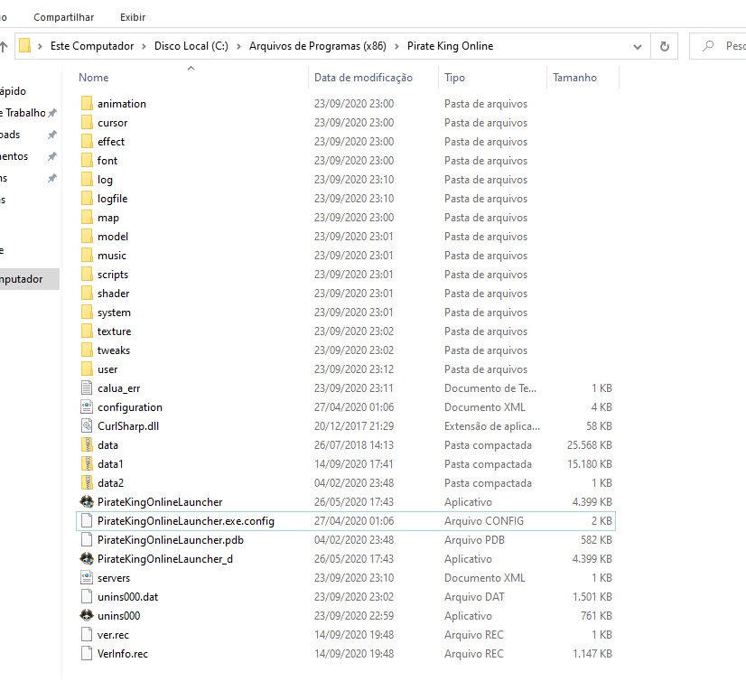Click the font folder icon
The image size is (746, 700).
click(x=87, y=161)
